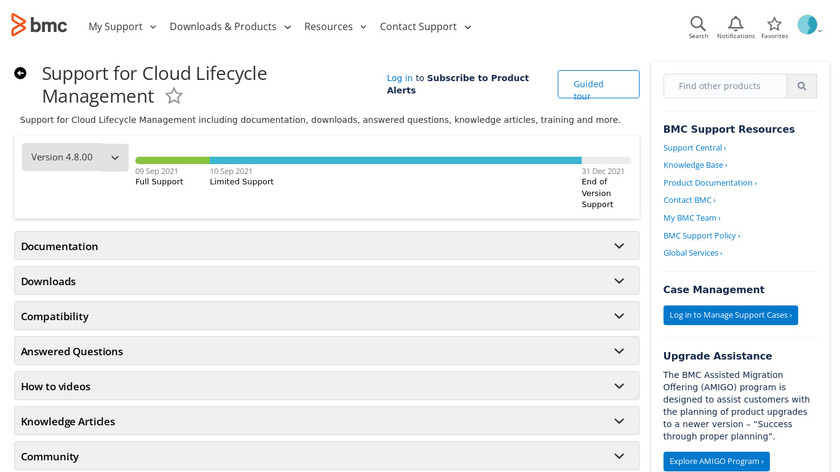
Task: Open the Downloads & Products menu
Action: [x=230, y=27]
